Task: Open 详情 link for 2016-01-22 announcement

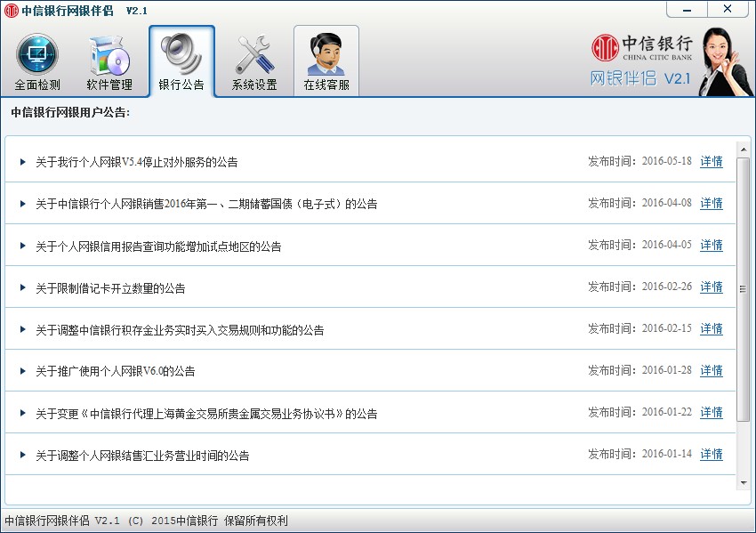Action: [712, 413]
